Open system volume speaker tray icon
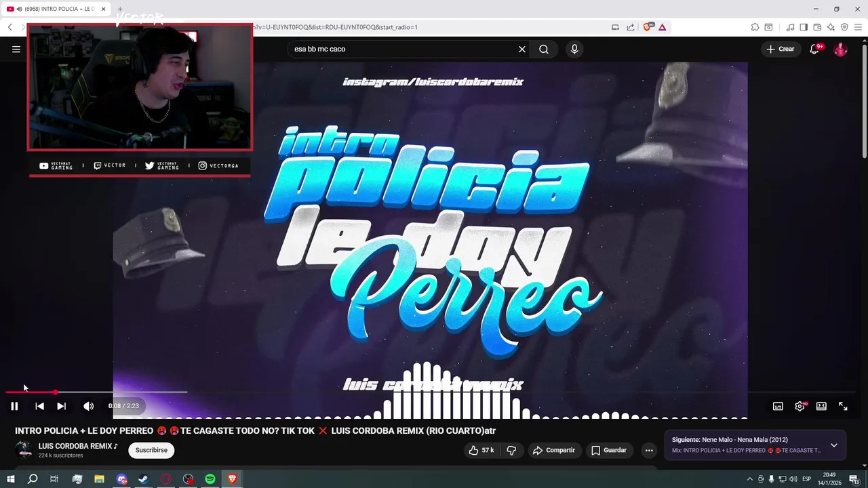Image resolution: width=868 pixels, height=488 pixels. pos(793,479)
